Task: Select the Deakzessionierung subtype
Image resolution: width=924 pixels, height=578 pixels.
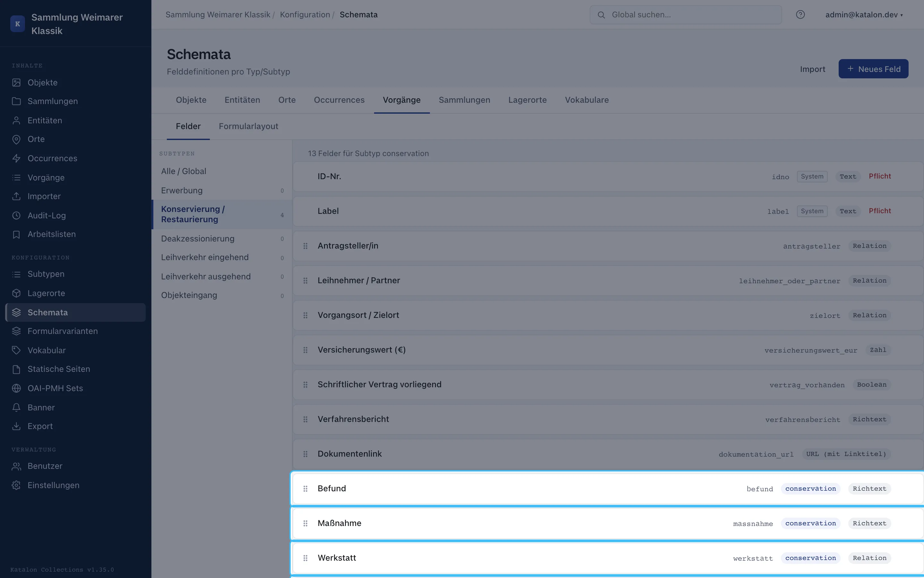Action: [x=222, y=239]
